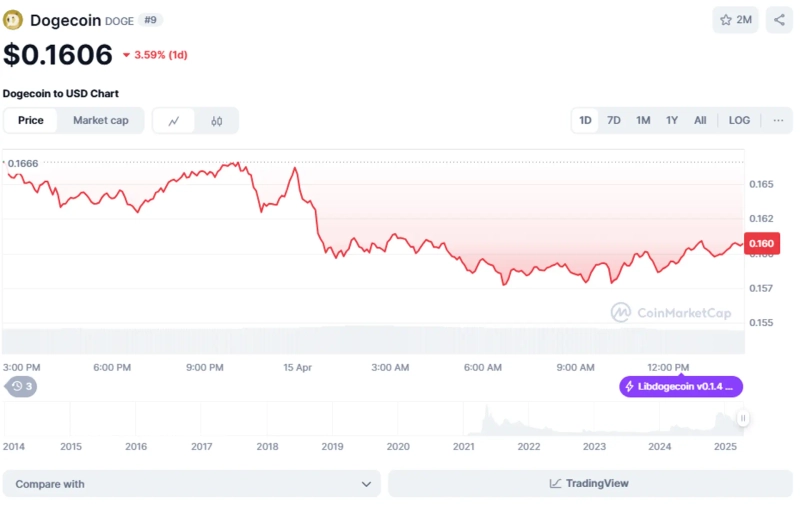Screen dimensions: 800x517
Task: Select the 1M time range tab
Action: 643,120
